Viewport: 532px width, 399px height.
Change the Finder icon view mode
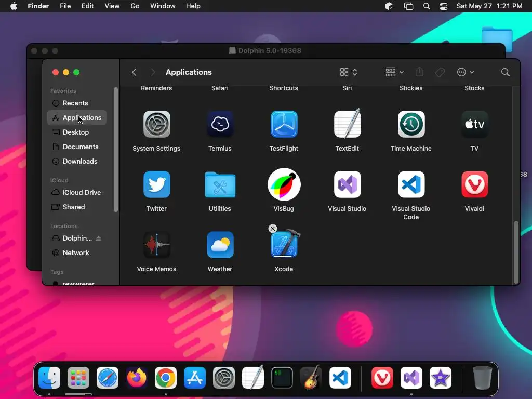(349, 72)
